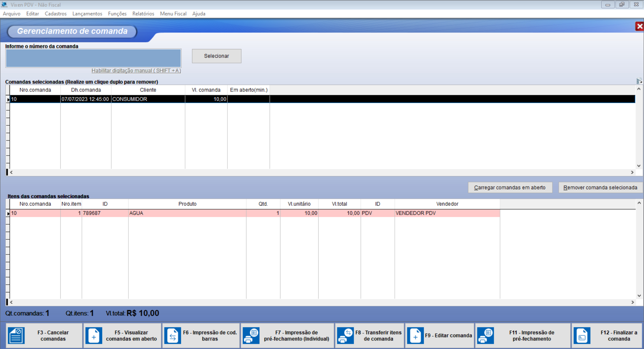The height and width of the screenshot is (349, 644).
Task: Open the Menu Fiscal menu
Action: 173,14
